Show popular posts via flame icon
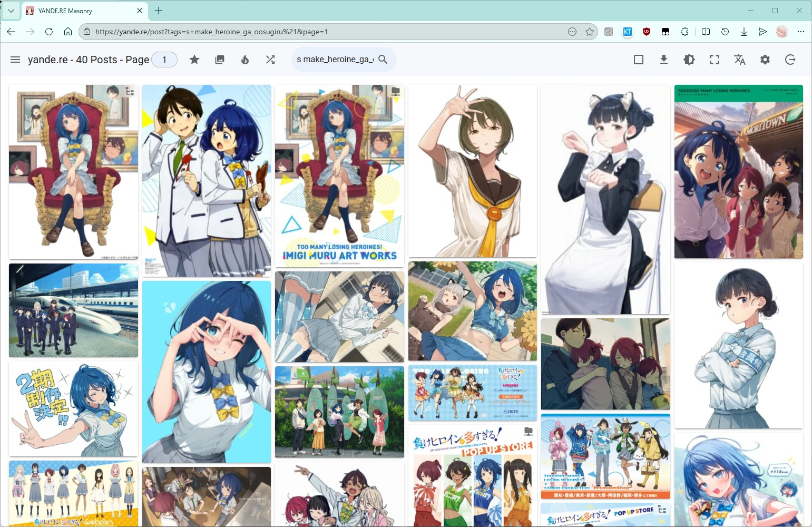The height and width of the screenshot is (527, 812). pos(245,60)
